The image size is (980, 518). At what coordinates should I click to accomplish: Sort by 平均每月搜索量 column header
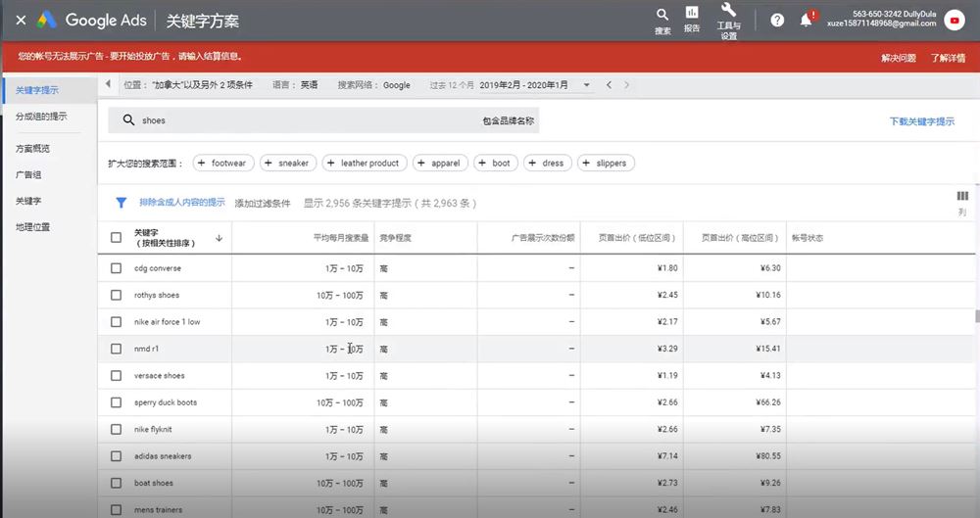[x=341, y=237]
